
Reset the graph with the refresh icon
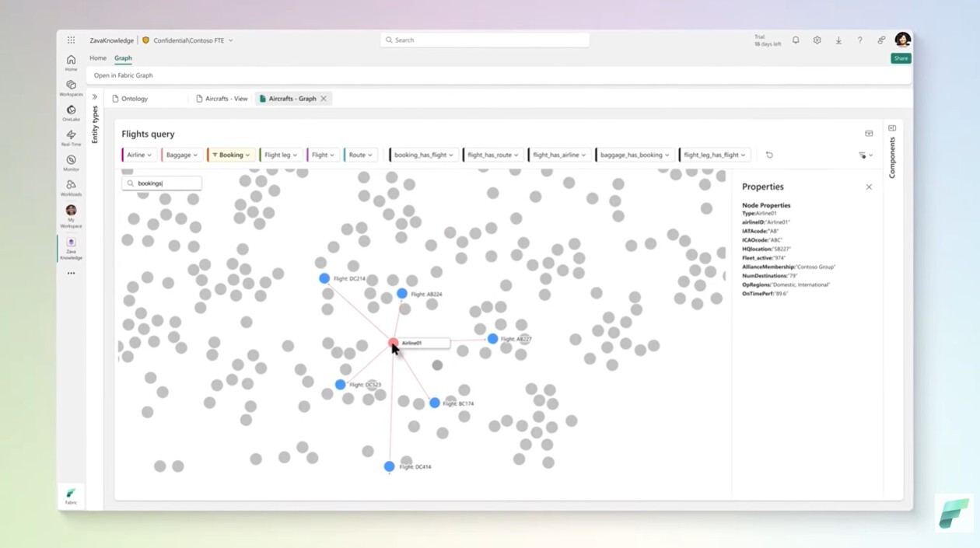click(x=769, y=155)
